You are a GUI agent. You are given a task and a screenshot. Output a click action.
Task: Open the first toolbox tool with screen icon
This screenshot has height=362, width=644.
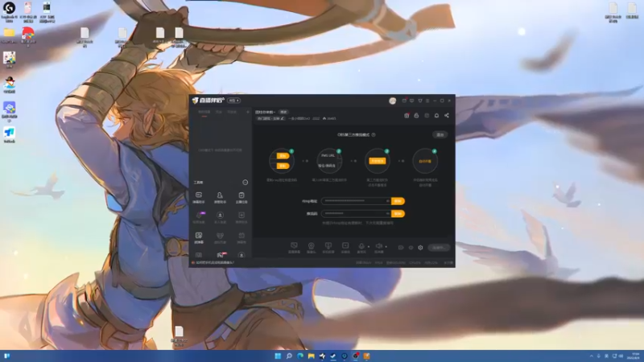pos(199,197)
